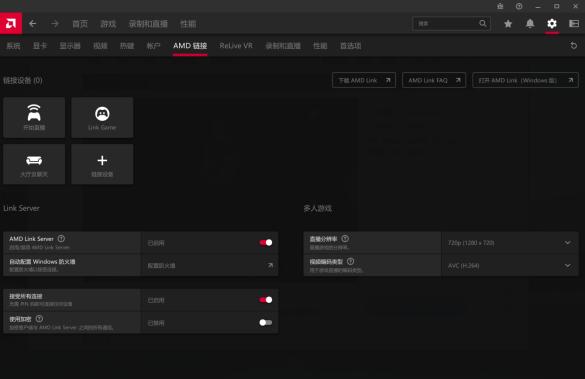The width and height of the screenshot is (585, 379).
Task: Enable the 使用加密 switch
Action: point(266,323)
